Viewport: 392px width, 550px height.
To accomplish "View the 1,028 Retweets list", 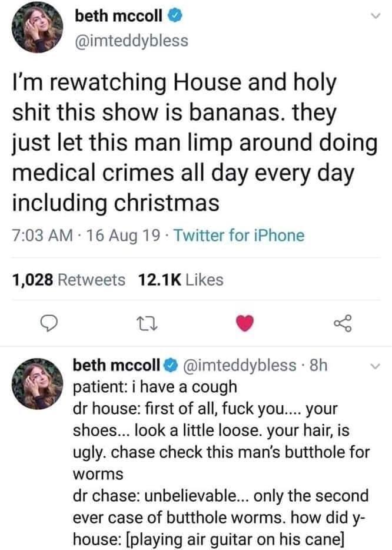I will pos(68,280).
